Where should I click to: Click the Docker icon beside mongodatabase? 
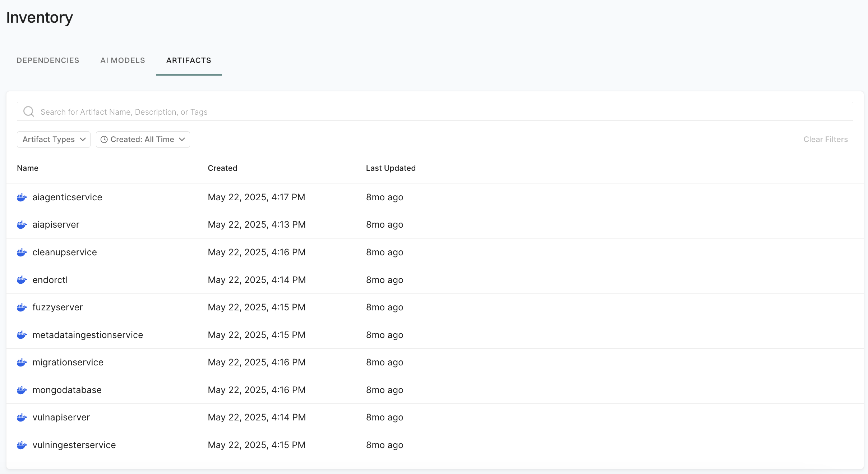[22, 390]
